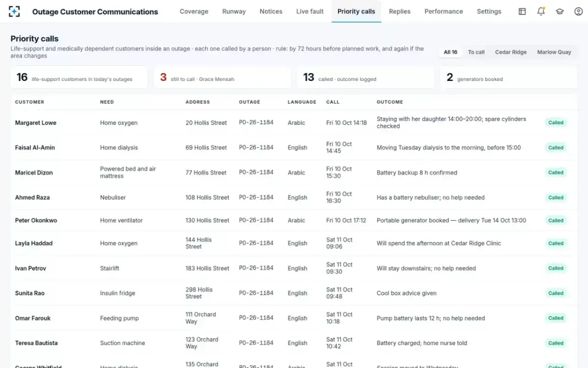Click the Called badge for Layla Haddad
Image resolution: width=588 pixels, height=368 pixels.
[556, 243]
